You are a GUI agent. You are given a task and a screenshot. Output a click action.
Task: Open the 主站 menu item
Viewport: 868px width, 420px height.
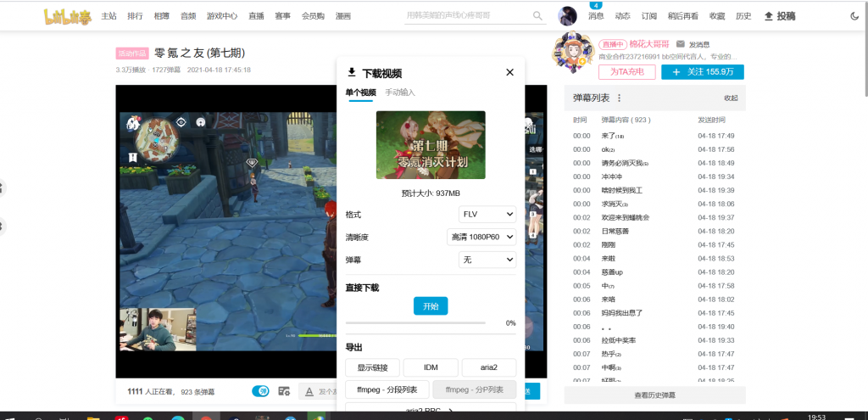click(109, 16)
